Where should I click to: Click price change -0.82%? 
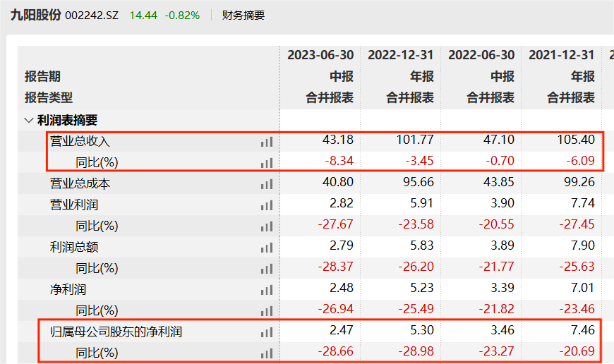point(183,16)
